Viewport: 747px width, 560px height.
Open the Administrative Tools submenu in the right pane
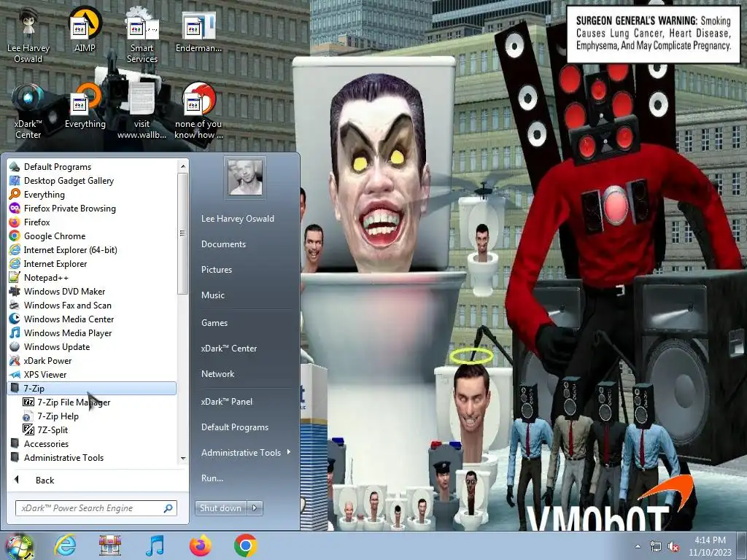(245, 452)
